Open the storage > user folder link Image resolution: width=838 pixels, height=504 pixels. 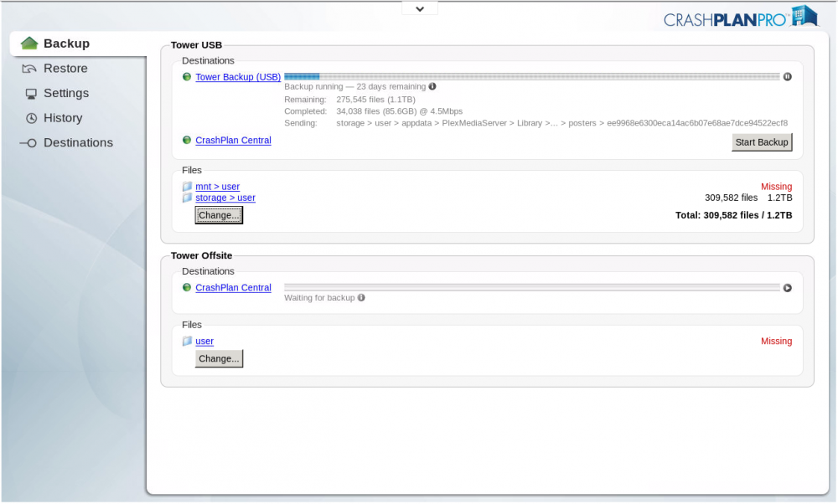(x=225, y=198)
